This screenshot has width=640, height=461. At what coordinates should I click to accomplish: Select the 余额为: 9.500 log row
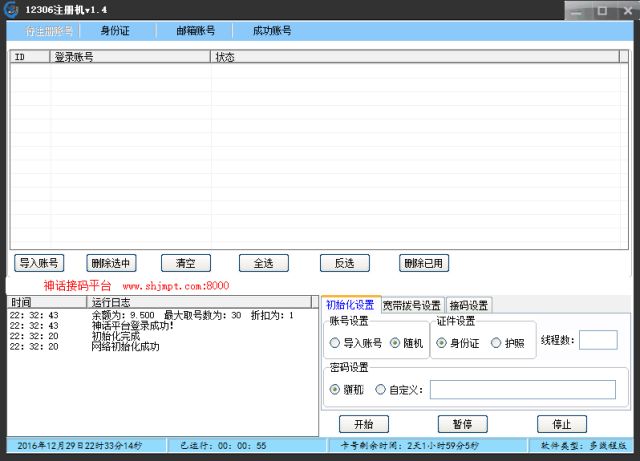pyautogui.click(x=163, y=315)
